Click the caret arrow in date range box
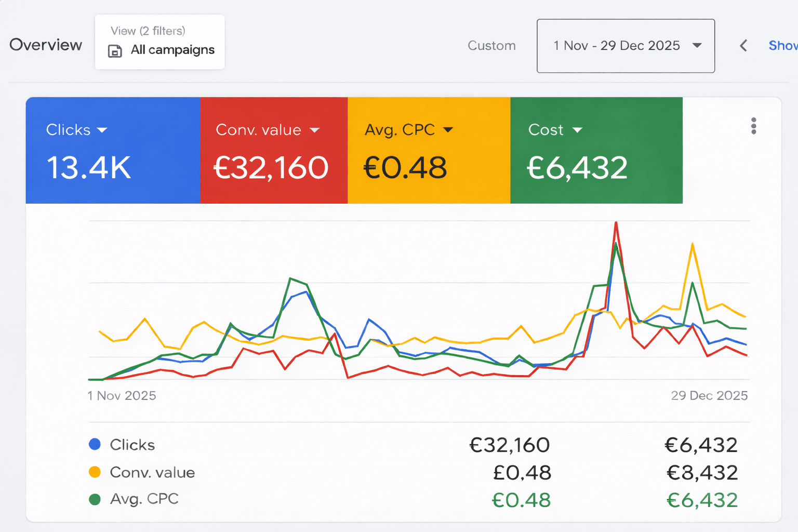Screen dimensions: 798x532 (x=697, y=46)
